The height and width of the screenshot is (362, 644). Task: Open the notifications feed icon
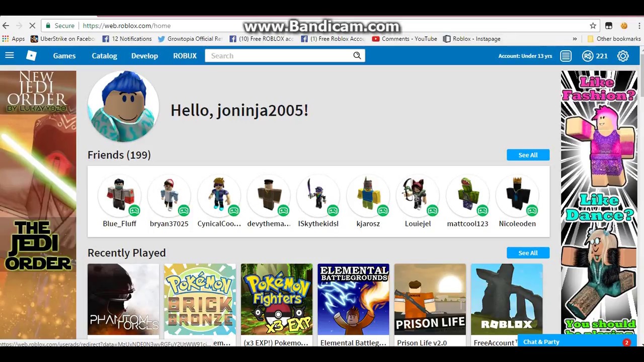(566, 56)
